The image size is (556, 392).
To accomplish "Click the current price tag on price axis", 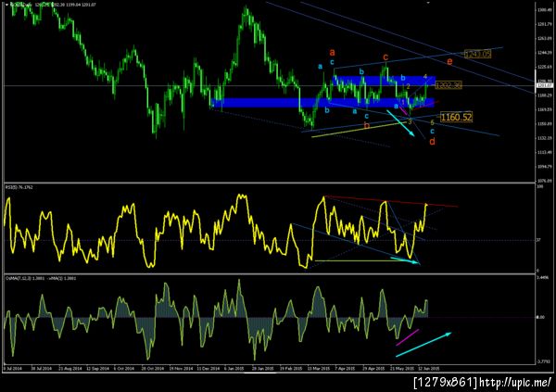I will coord(544,85).
